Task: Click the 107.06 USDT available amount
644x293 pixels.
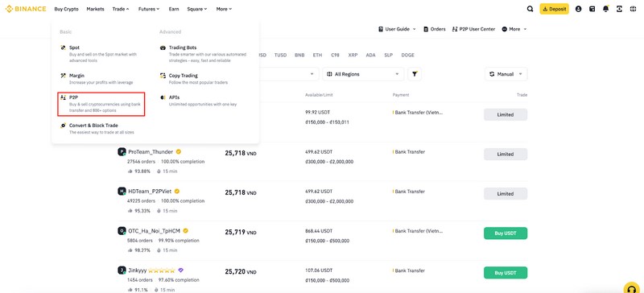Action: pos(319,270)
